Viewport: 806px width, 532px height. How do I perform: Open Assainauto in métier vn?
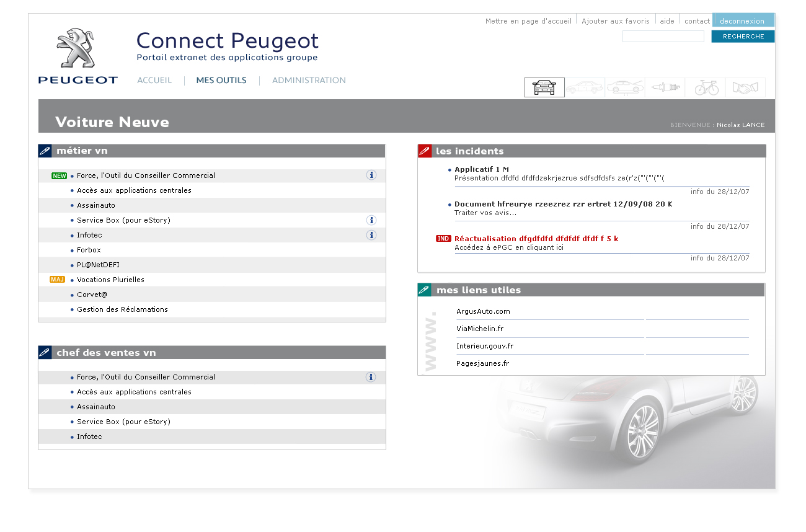coord(96,205)
